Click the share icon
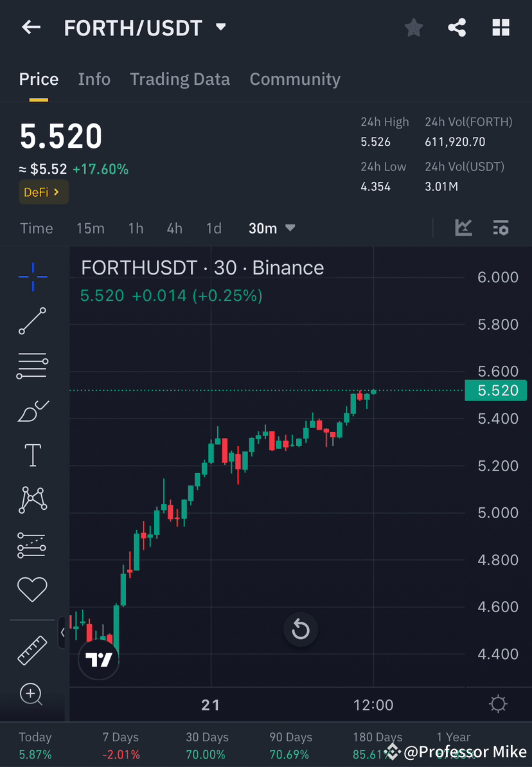This screenshot has height=767, width=532. coord(457,27)
